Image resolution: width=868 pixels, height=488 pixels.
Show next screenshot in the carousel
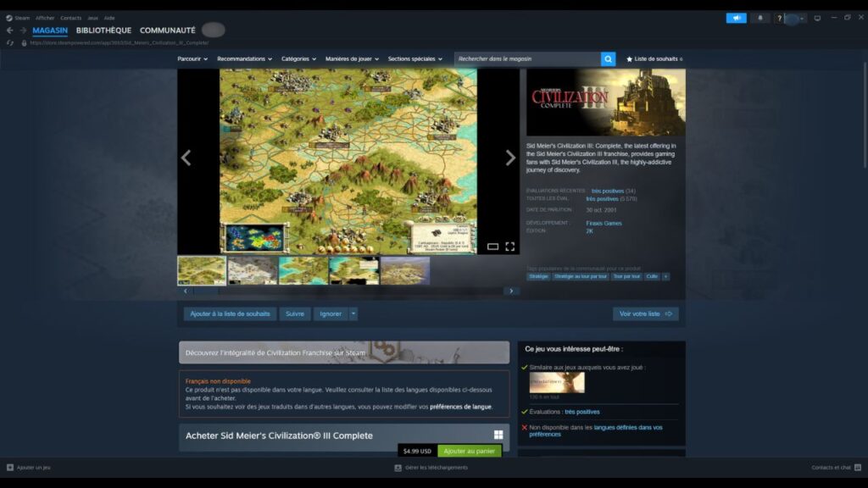[x=510, y=158]
